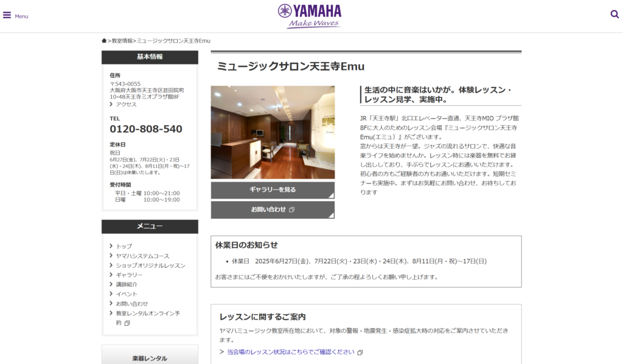Click the home icon in breadcrumb
623x364 pixels.
[x=104, y=41]
